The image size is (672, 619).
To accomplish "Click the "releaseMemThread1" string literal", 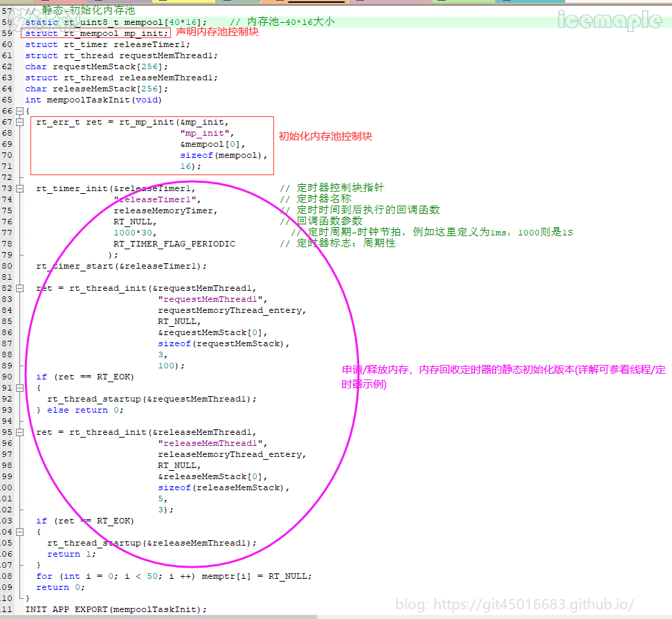I will pos(212,443).
